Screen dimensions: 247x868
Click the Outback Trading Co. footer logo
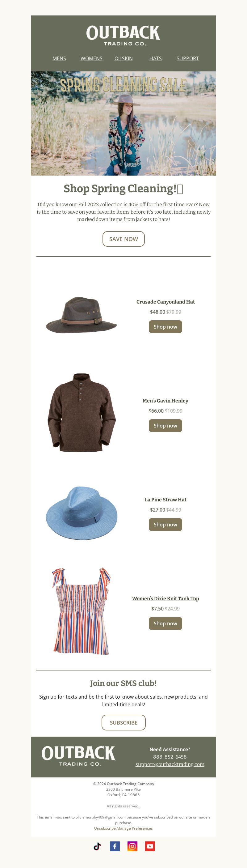pos(78,756)
